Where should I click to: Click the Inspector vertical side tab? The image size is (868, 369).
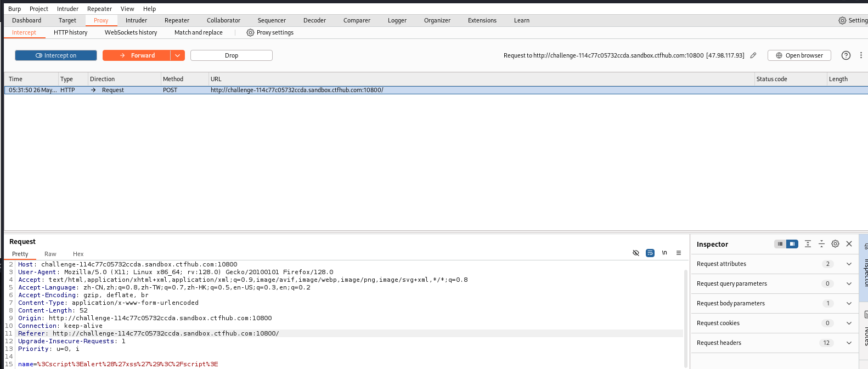864,267
